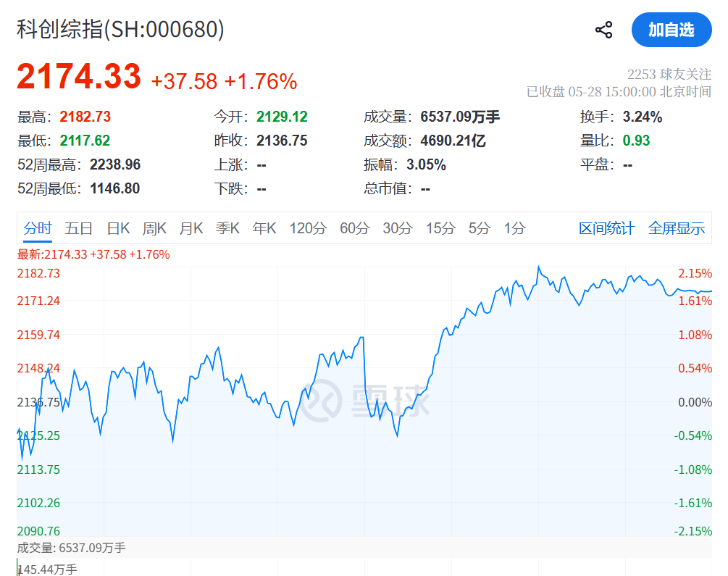Click the 2113.75 price axis label

(x=38, y=469)
